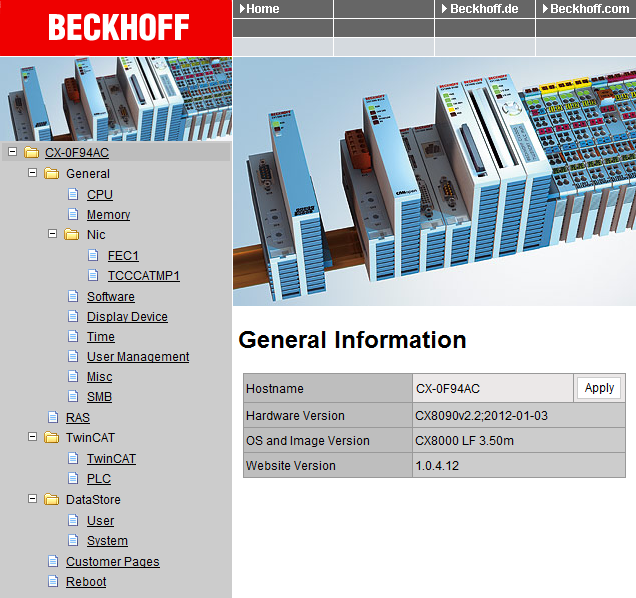Click the folder icon beside CX-0F94AC

(x=32, y=153)
